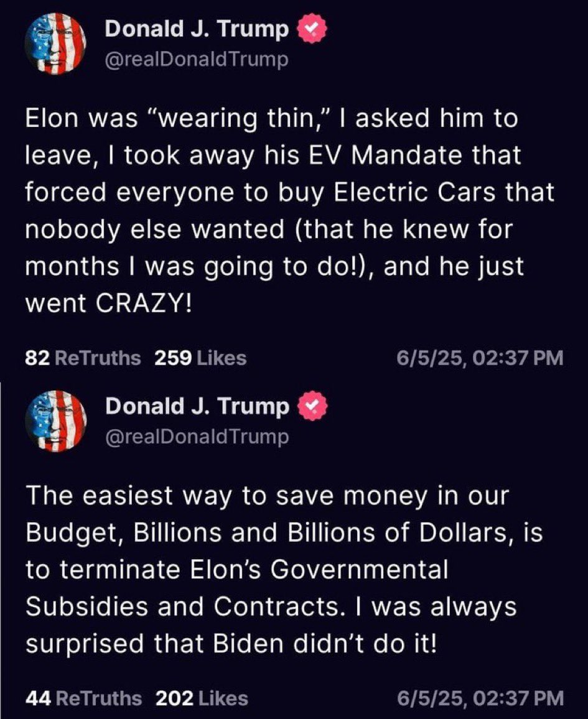This screenshot has width=588, height=719.
Task: Click @realDonaldTrump handle on the EV Mandate post
Action: (x=197, y=60)
